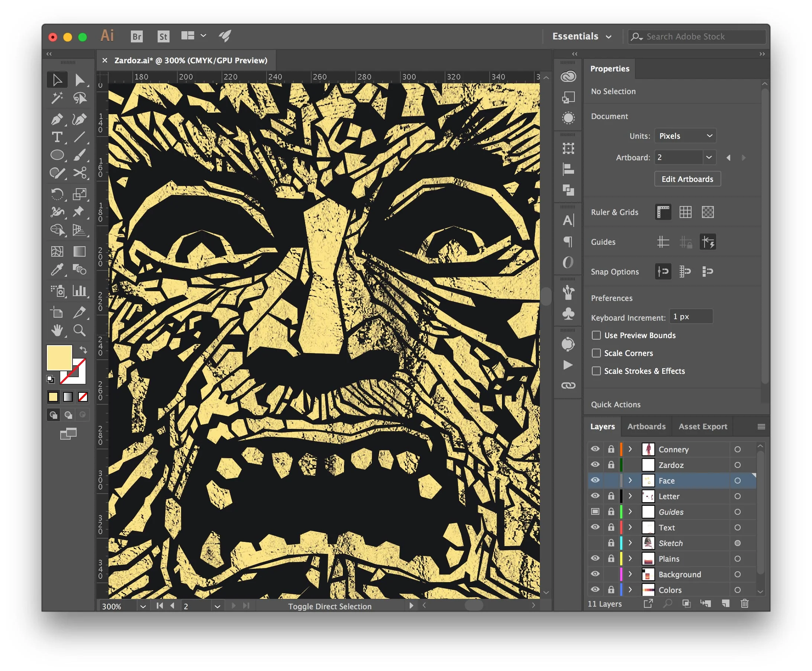Click the Search Adobe Stock field

pyautogui.click(x=697, y=36)
